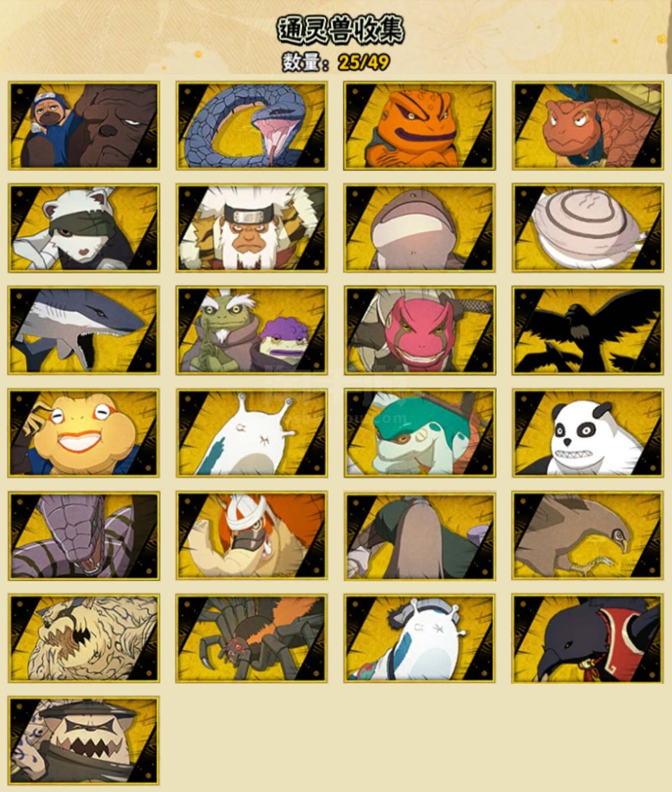
Task: Open the orange toad summon card
Action: coord(420,125)
